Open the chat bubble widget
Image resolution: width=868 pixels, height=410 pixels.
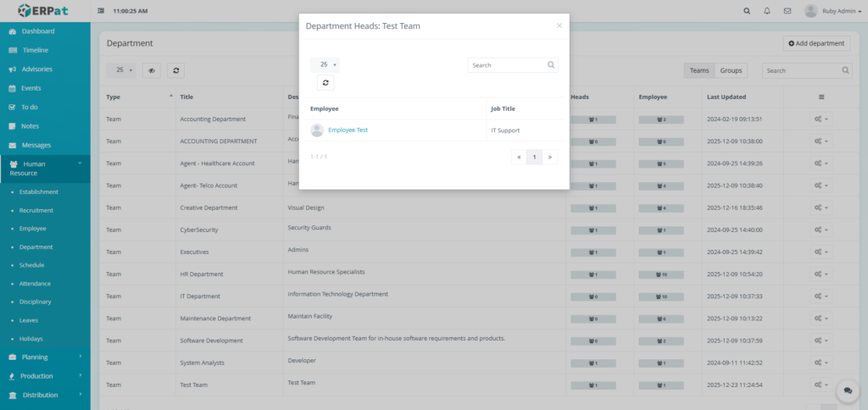click(x=848, y=391)
